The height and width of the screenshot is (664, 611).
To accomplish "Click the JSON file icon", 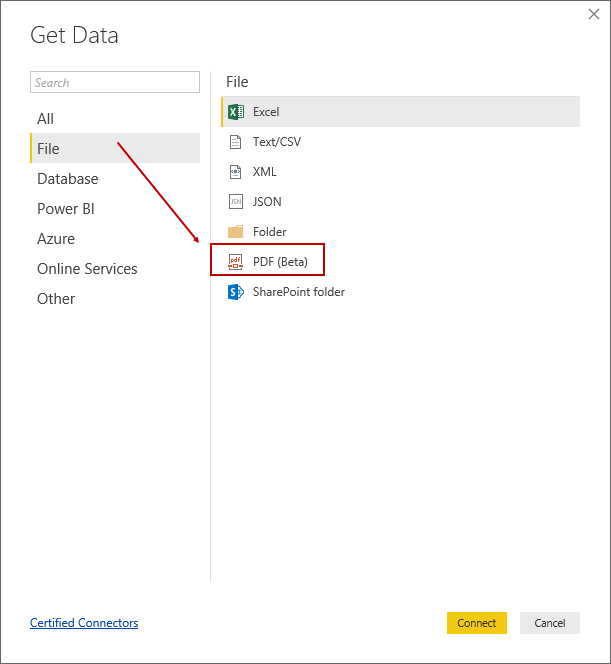I will click(x=236, y=202).
